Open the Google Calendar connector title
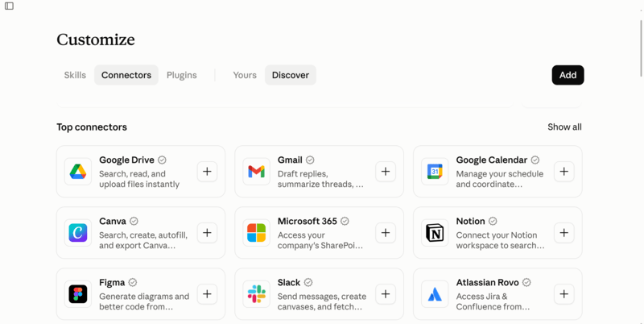Image resolution: width=644 pixels, height=324 pixels. tap(492, 160)
